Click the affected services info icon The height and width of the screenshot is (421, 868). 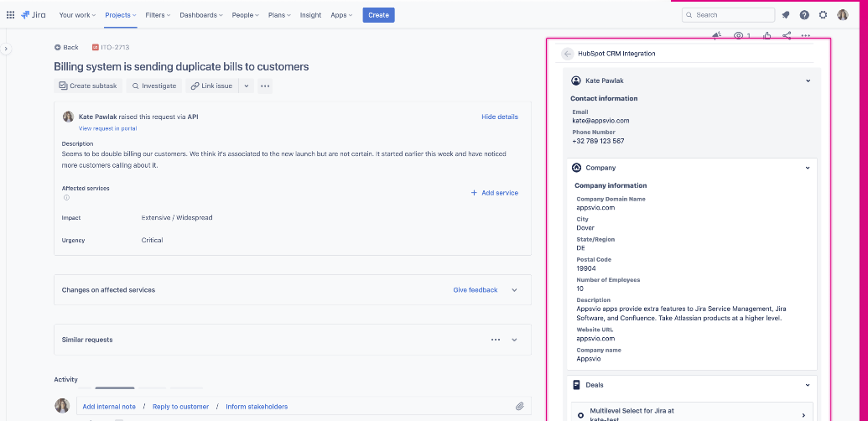[66, 197]
